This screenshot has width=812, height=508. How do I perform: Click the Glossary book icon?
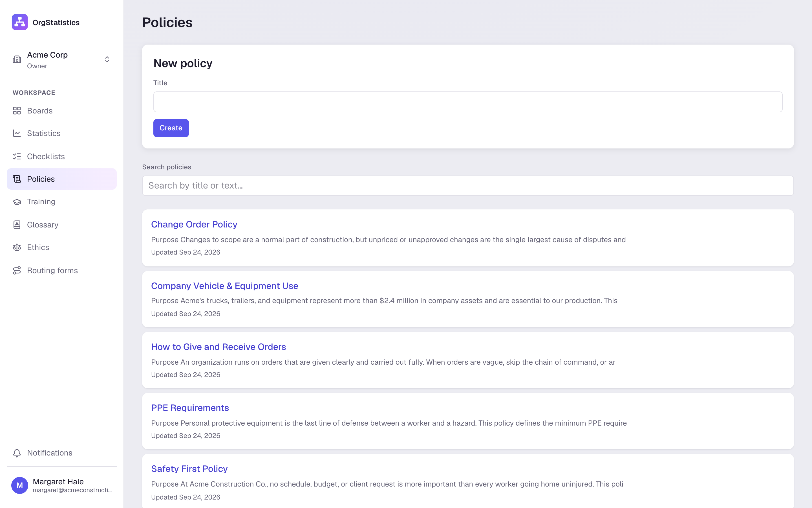tap(17, 224)
